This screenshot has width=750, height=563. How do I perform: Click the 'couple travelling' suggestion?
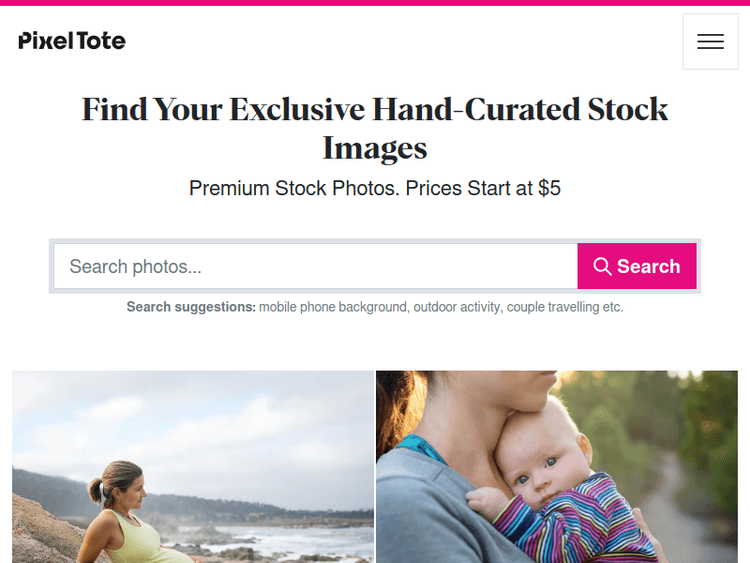[x=552, y=307]
